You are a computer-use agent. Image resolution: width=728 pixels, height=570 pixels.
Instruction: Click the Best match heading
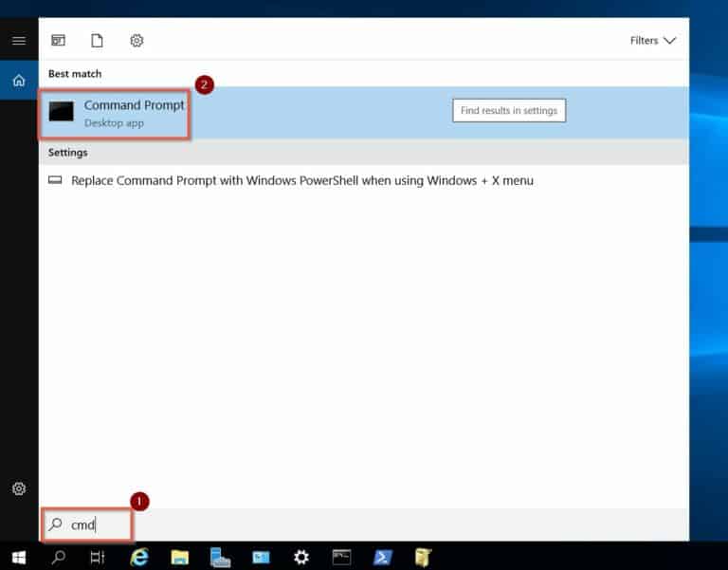pyautogui.click(x=75, y=74)
